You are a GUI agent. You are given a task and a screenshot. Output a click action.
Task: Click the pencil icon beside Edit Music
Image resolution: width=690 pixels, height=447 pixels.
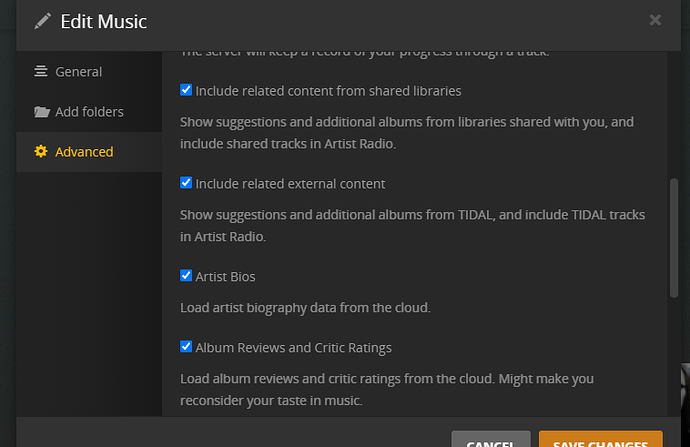42,20
